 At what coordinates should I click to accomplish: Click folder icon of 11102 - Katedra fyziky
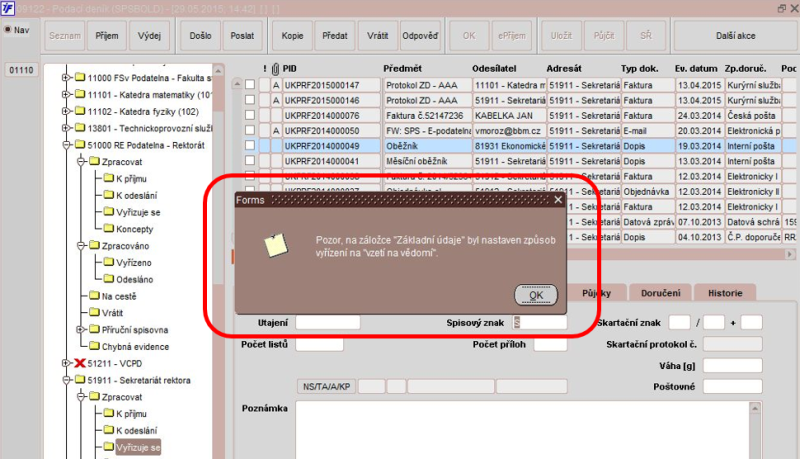pos(80,111)
